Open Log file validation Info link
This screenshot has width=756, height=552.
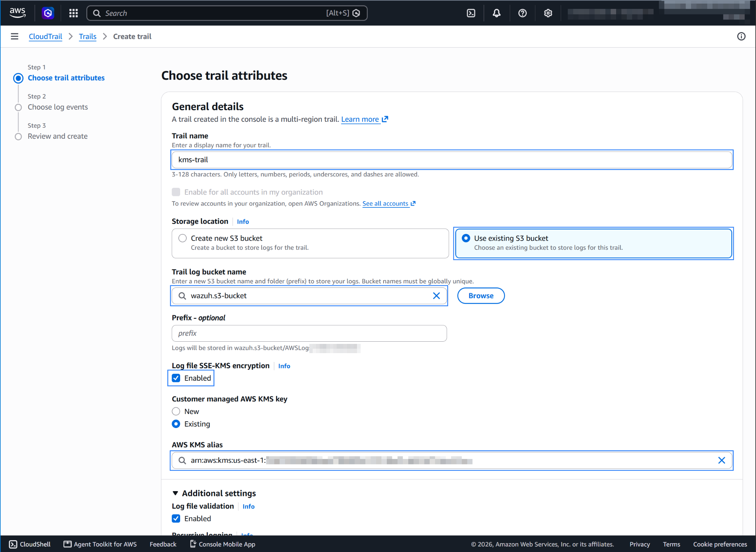248,506
